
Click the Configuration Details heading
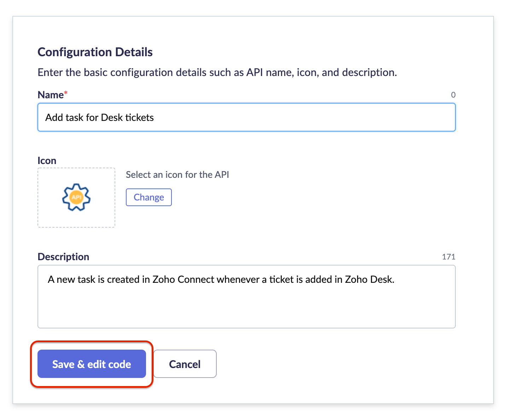coord(95,52)
